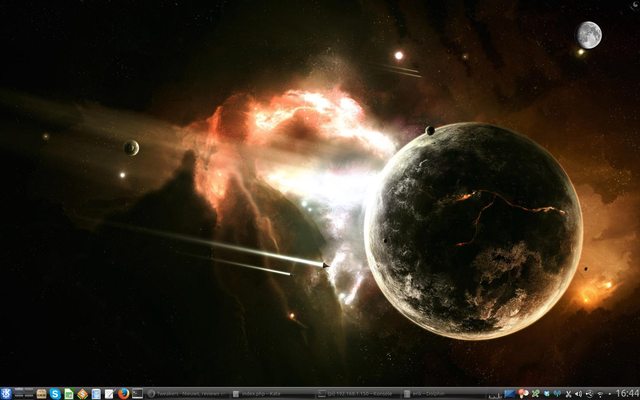The width and height of the screenshot is (640, 400).
Task: Launch Firefox from the panel
Action: 123,393
